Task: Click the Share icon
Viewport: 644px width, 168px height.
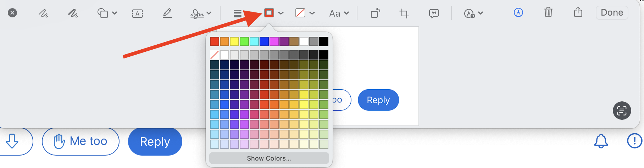Action: click(578, 12)
